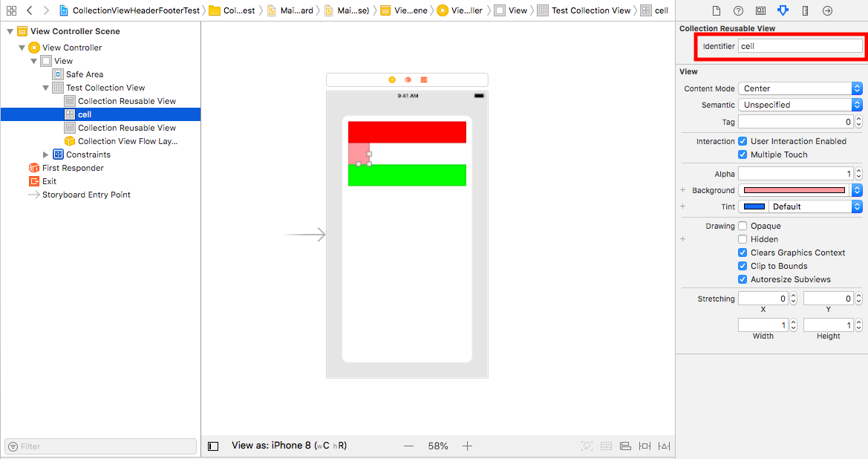868x459 pixels.
Task: Click the Align constraints icon
Action: (x=625, y=446)
